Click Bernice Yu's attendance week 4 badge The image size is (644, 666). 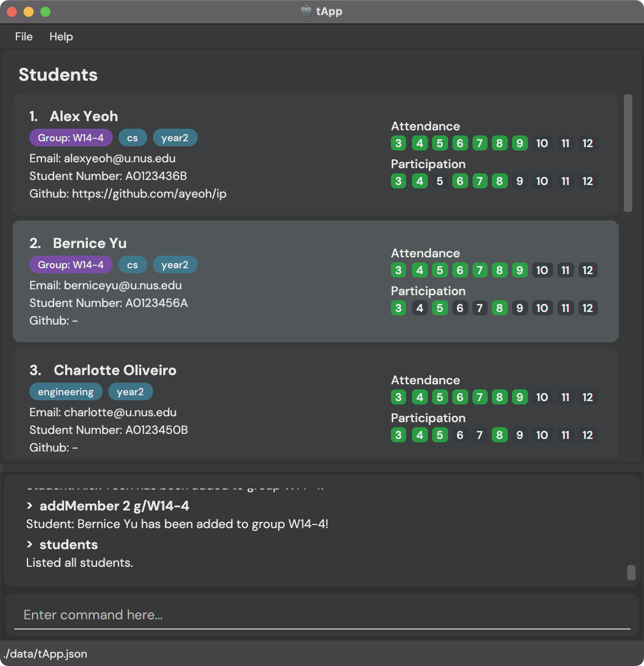click(420, 270)
